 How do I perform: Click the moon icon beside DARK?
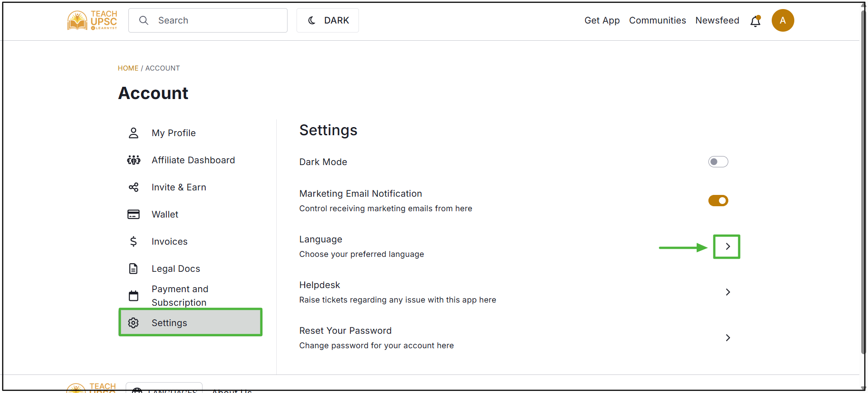pos(311,20)
